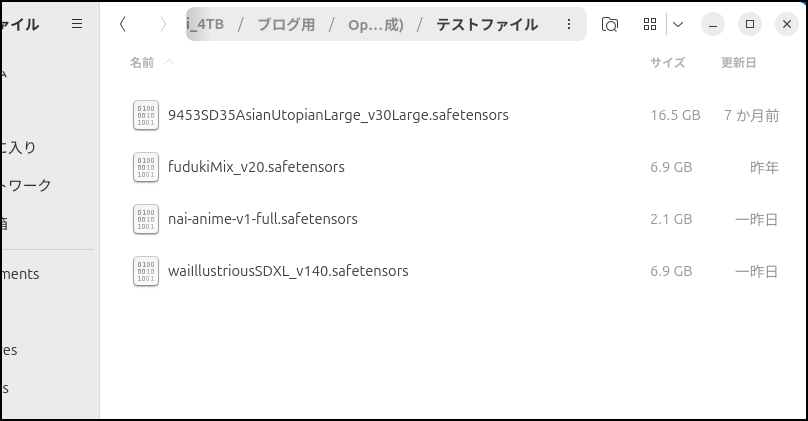Open the sidebar hamburger menu
This screenshot has height=421, width=808.
[77, 24]
